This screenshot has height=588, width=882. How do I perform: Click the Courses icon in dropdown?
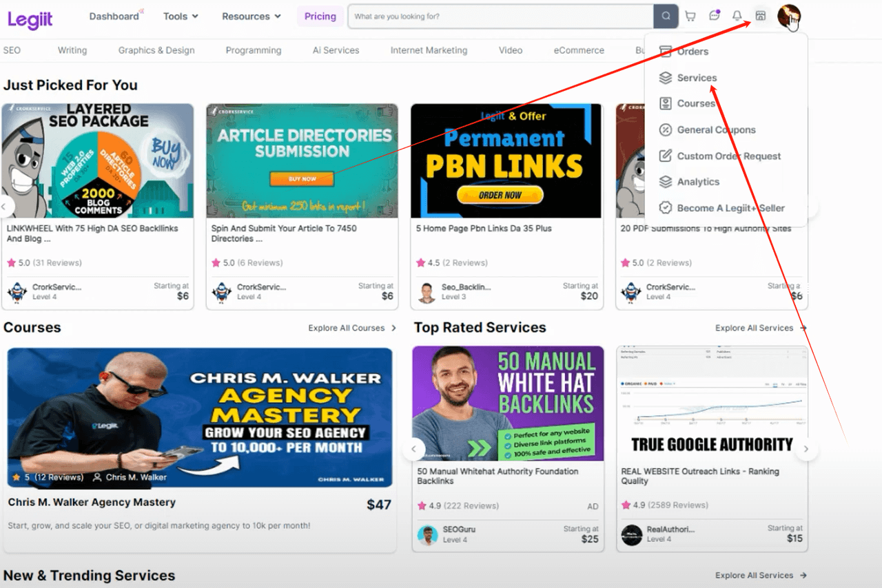pyautogui.click(x=665, y=103)
